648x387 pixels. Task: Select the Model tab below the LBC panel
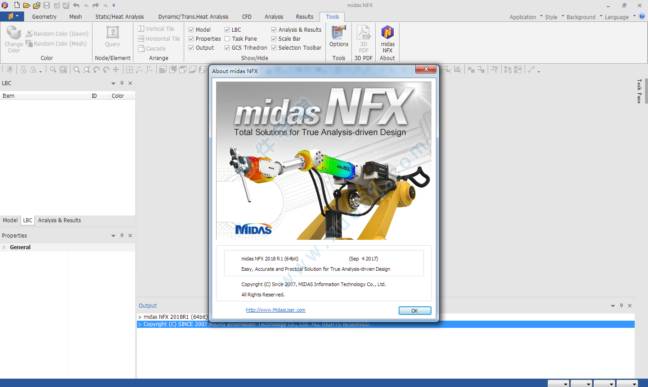(10, 220)
